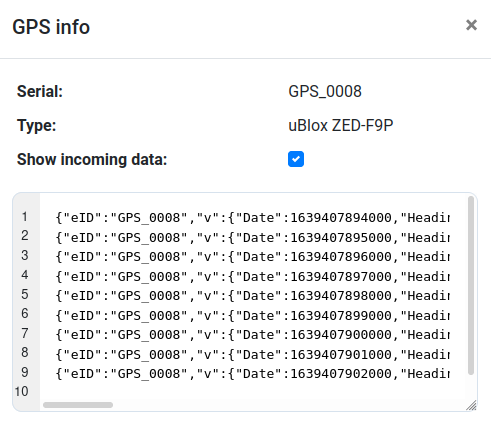Image resolution: width=491 pixels, height=423 pixels.
Task: Uncheck the Show incoming data checkbox
Action: [296, 159]
